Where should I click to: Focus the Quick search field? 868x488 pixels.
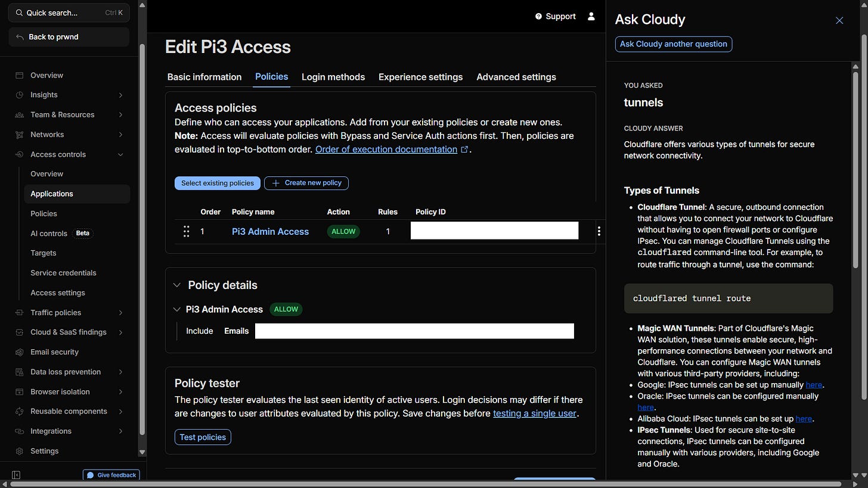point(69,13)
